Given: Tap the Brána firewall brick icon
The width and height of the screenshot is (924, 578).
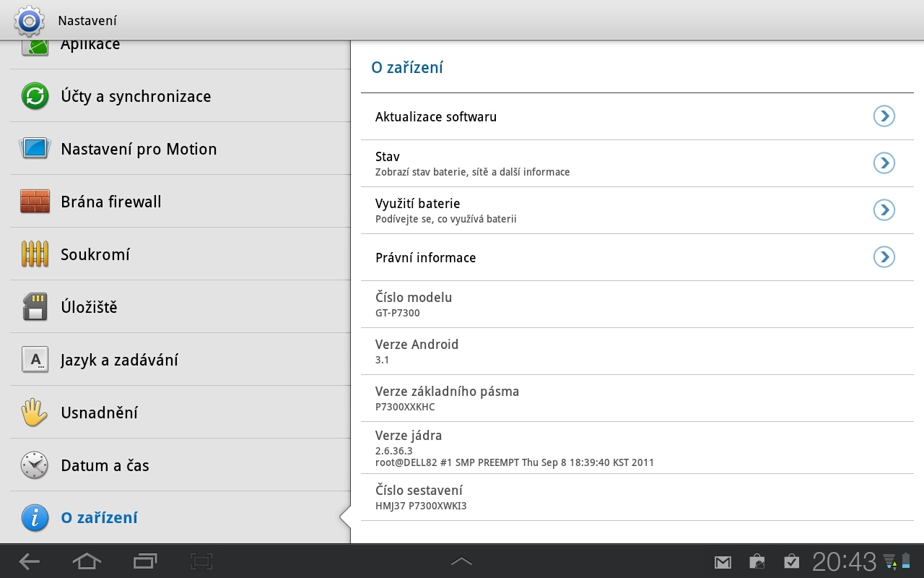Looking at the screenshot, I should [34, 201].
